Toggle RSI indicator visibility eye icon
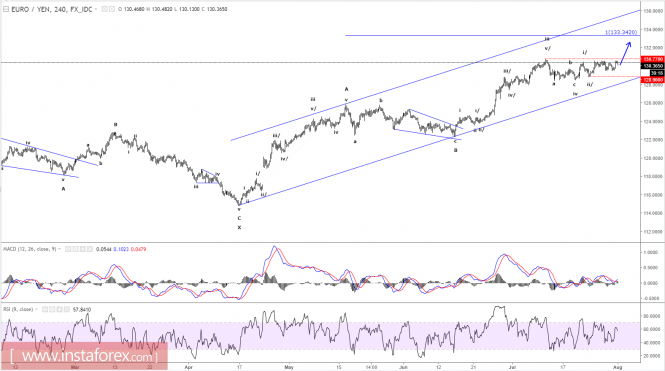 (x=45, y=310)
